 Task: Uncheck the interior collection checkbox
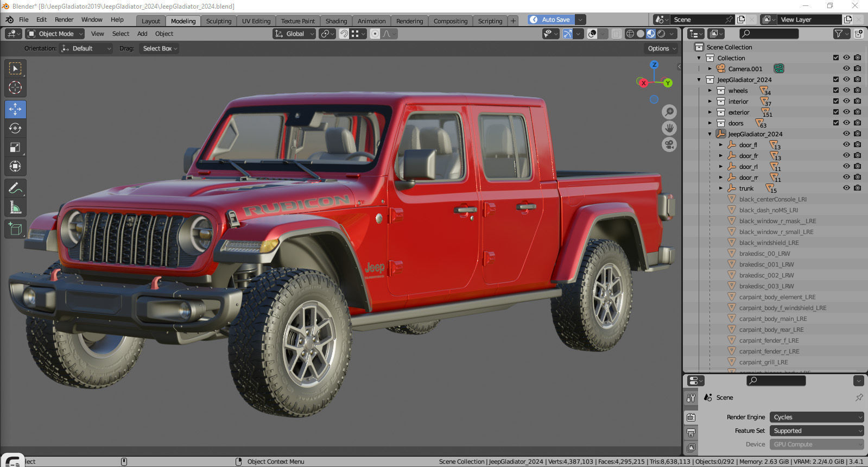pos(836,101)
